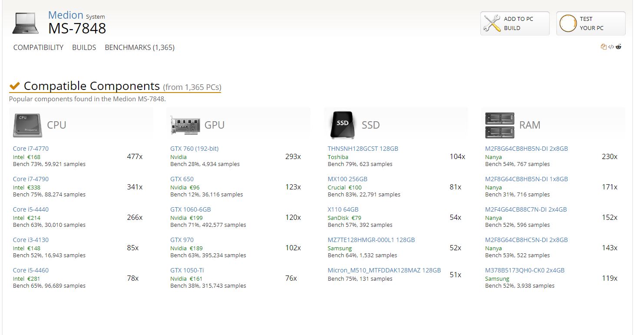The width and height of the screenshot is (644, 335).
Task: Open the BUILDS tab
Action: point(84,47)
